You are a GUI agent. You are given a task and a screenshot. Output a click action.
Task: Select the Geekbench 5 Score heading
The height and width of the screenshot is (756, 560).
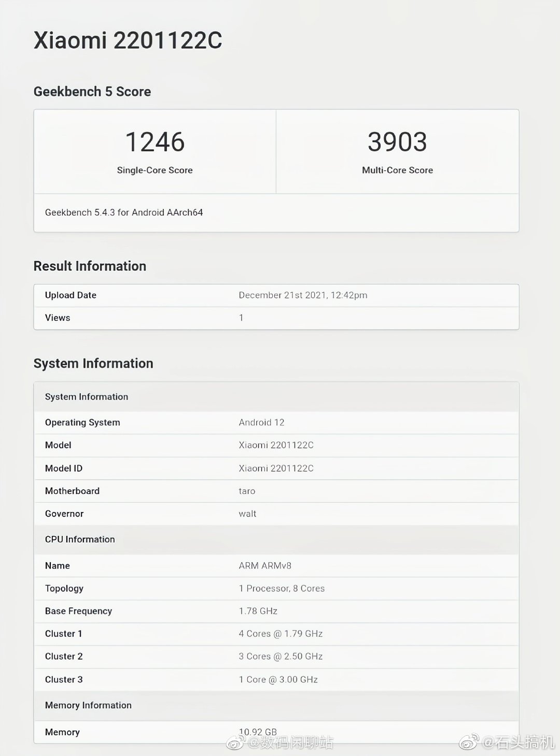[92, 92]
